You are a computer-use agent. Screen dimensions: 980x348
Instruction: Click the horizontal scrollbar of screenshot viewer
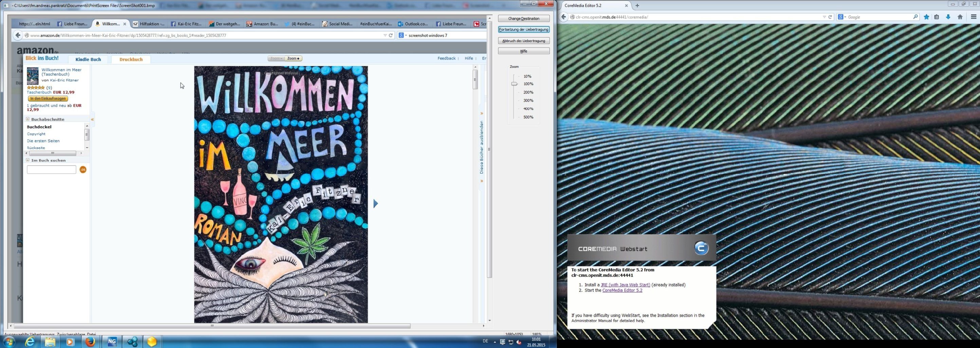click(x=212, y=326)
